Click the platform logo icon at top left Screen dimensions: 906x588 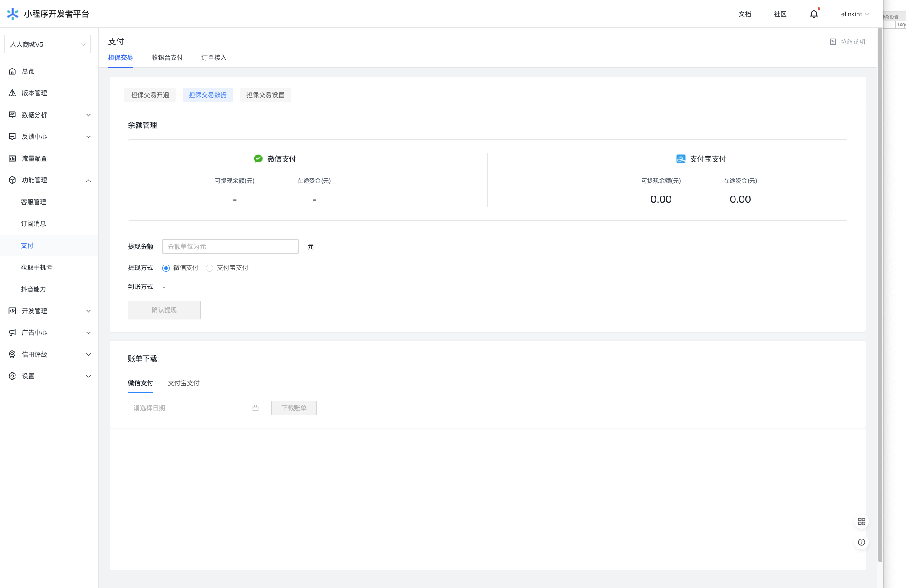click(x=13, y=14)
